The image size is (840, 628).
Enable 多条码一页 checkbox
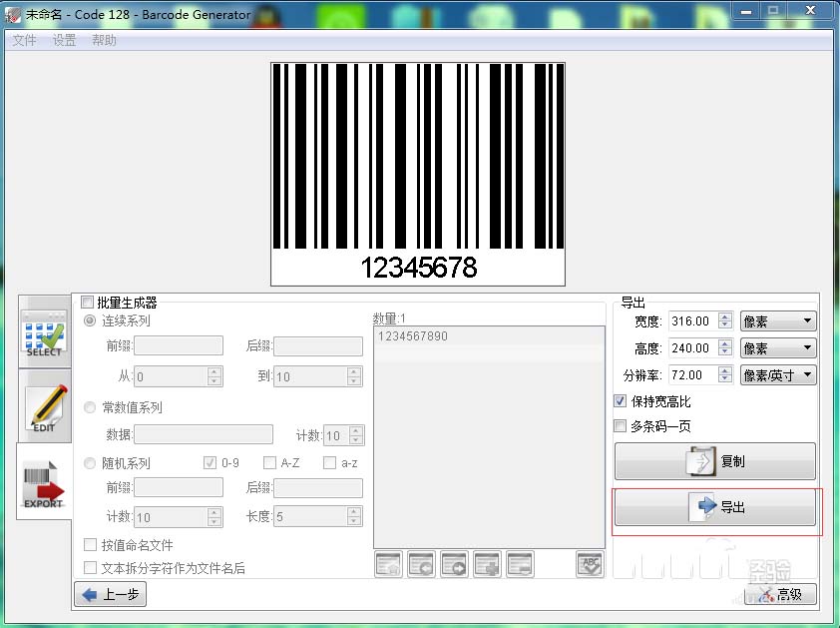pos(620,425)
